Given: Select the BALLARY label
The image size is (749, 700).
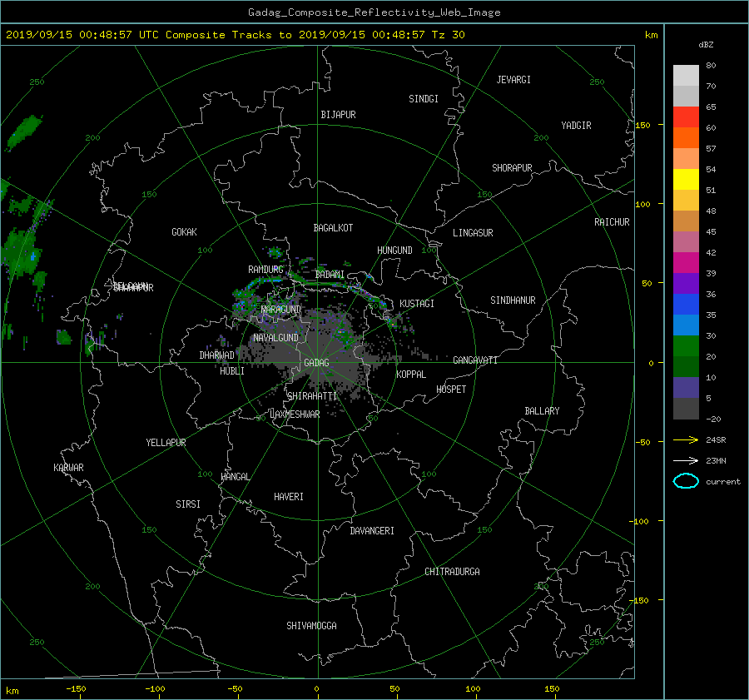Looking at the screenshot, I should pos(542,411).
